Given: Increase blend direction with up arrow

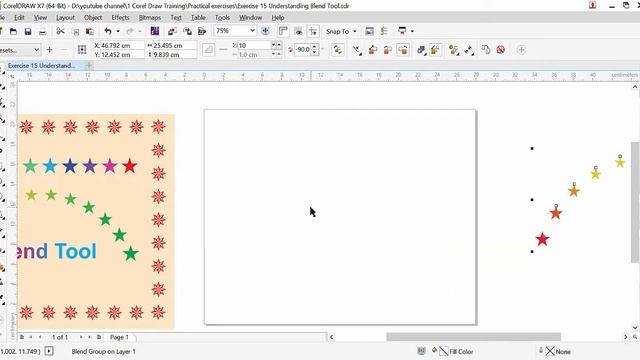Looking at the screenshot, I should click(x=315, y=47).
